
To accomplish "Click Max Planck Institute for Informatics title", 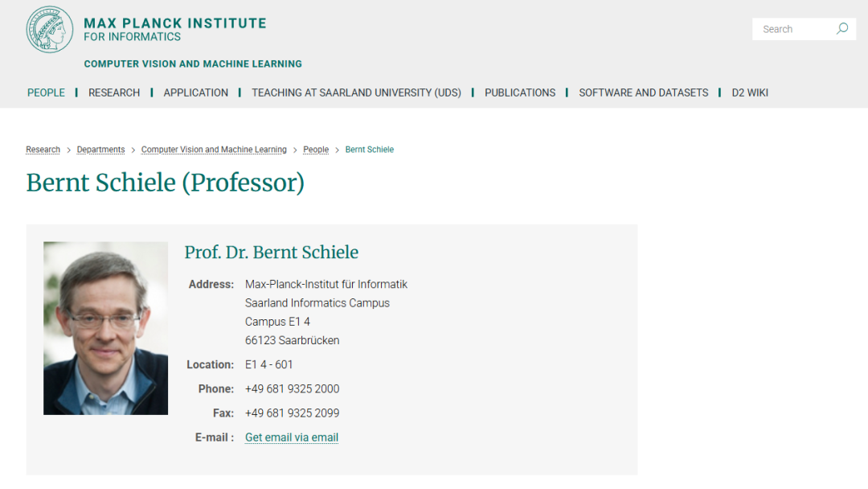I will tap(175, 29).
